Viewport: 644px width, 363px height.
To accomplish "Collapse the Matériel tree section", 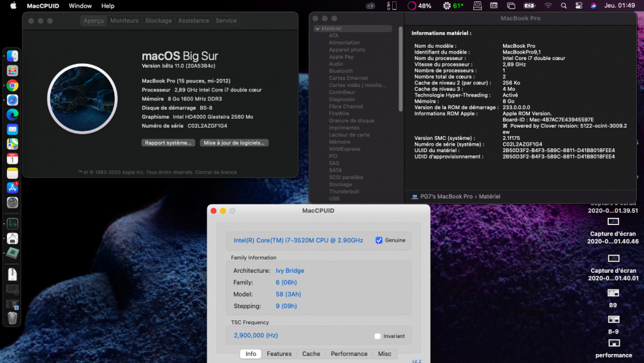I will (x=317, y=29).
